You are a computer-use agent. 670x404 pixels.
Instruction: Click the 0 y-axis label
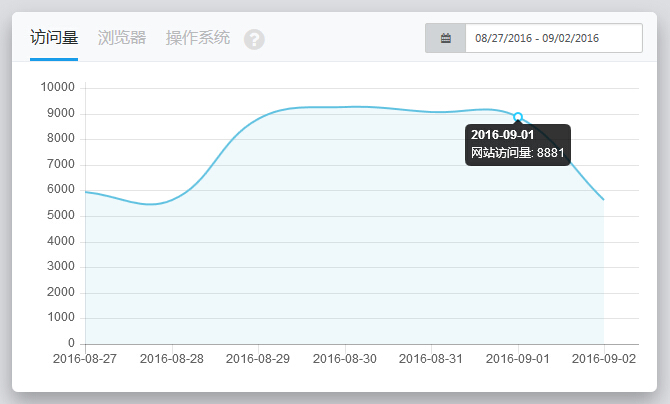click(71, 343)
